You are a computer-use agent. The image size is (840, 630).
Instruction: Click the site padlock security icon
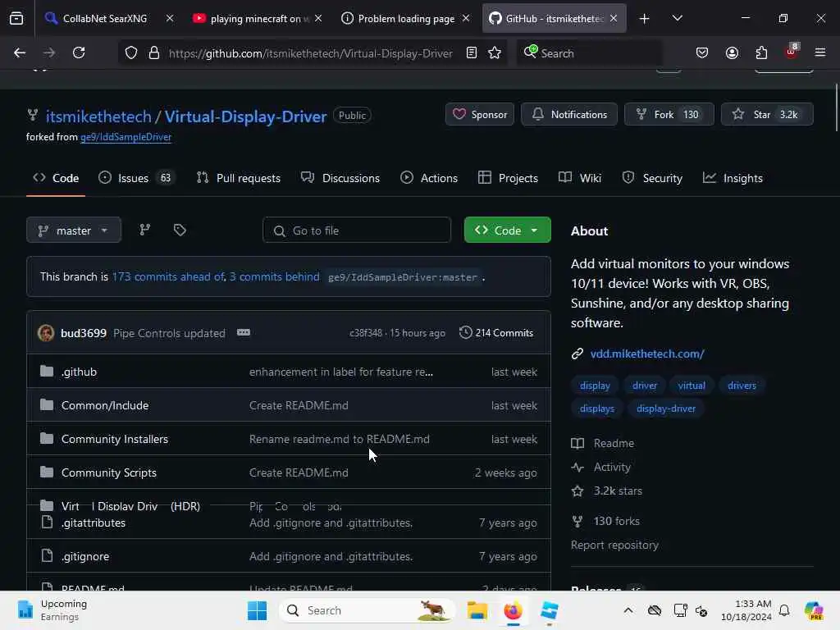click(154, 53)
